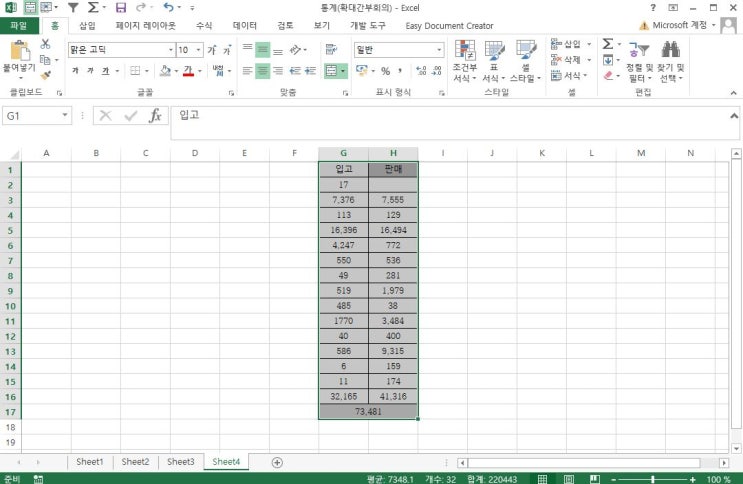Toggle Merge and Center button
The image size is (743, 484).
[331, 71]
